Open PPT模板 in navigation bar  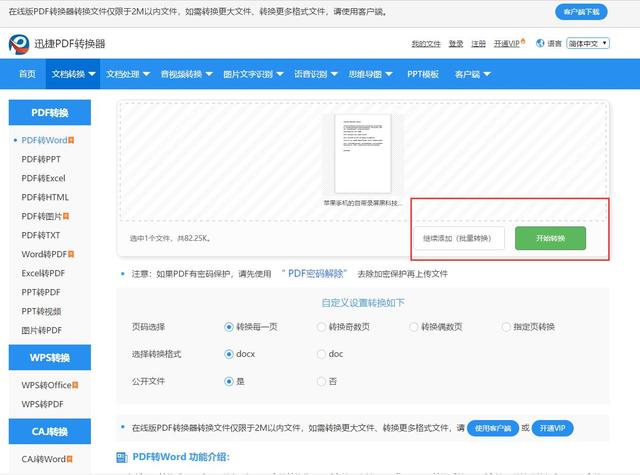coord(423,74)
